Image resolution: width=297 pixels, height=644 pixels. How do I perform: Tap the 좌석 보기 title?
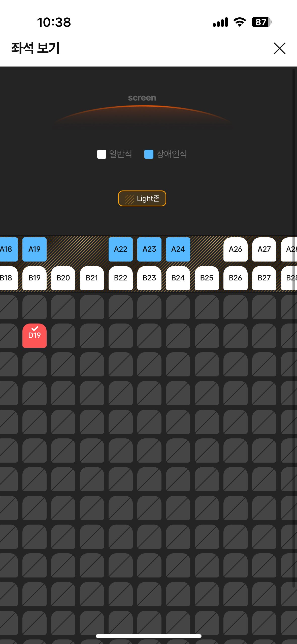36,48
